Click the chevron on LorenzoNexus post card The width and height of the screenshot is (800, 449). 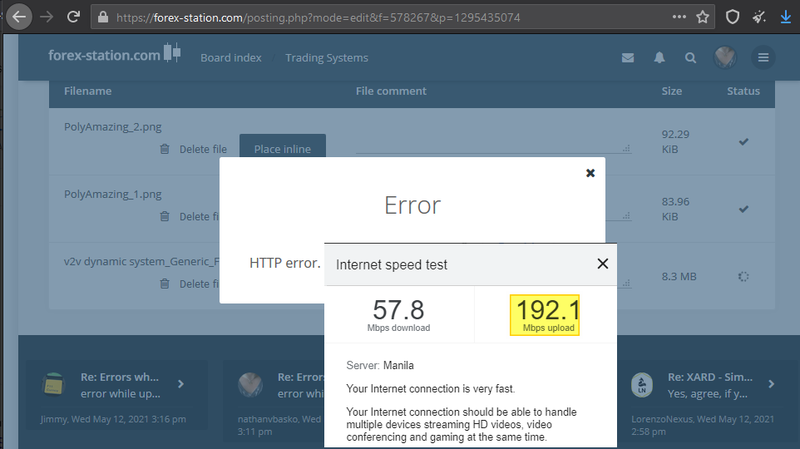tap(771, 384)
